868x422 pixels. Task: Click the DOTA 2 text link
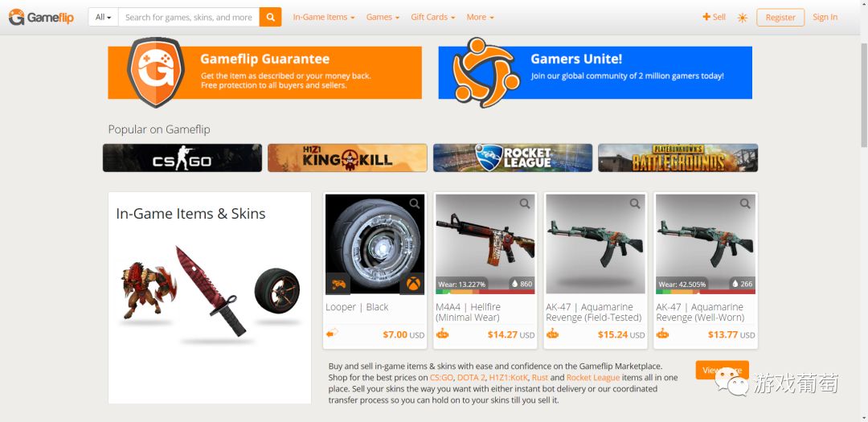point(471,378)
